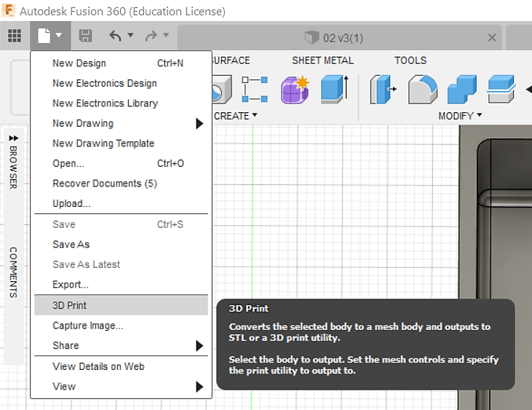The width and height of the screenshot is (532, 410).
Task: Open the Undo history dropdown arrow
Action: pyautogui.click(x=130, y=35)
